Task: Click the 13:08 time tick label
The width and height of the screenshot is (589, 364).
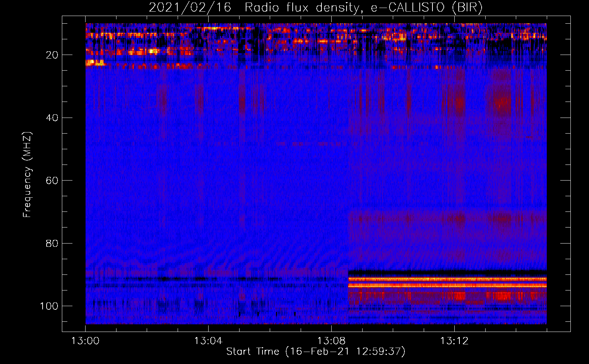Action: pos(331,341)
